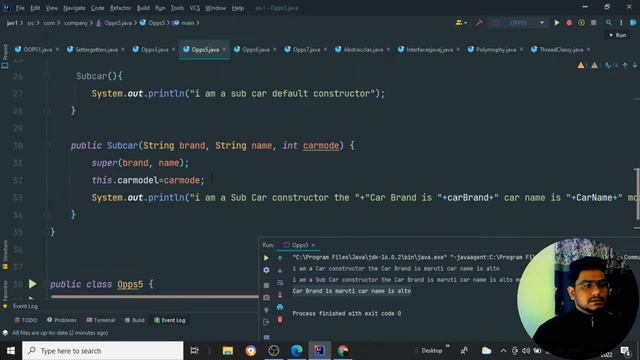The height and width of the screenshot is (360, 640).
Task: Click the Windows search box
Action: pos(102,351)
